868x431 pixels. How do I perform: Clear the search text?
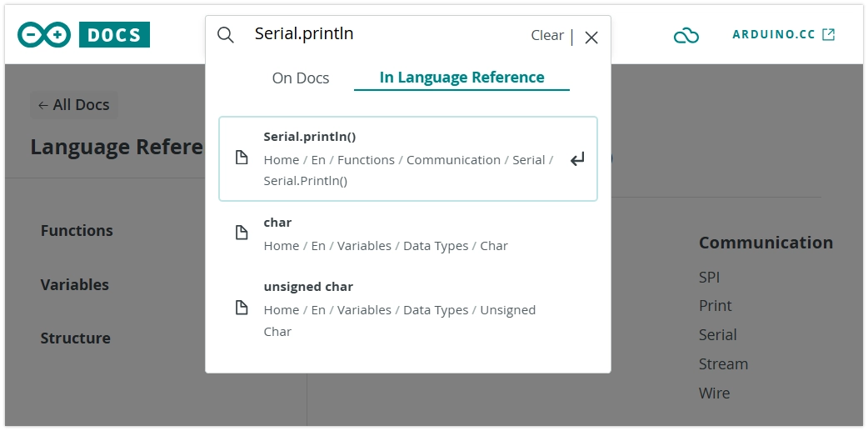546,35
